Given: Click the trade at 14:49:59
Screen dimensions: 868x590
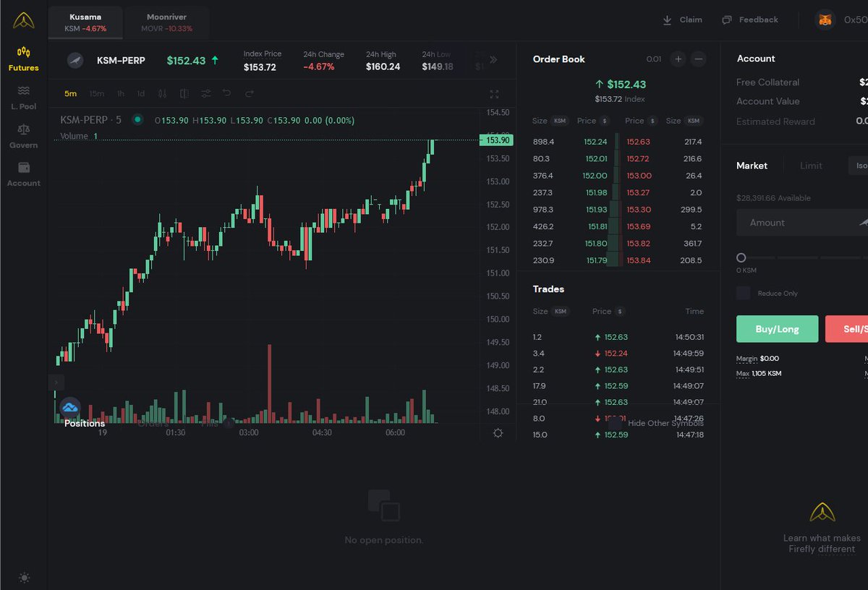Looking at the screenshot, I should [618, 354].
